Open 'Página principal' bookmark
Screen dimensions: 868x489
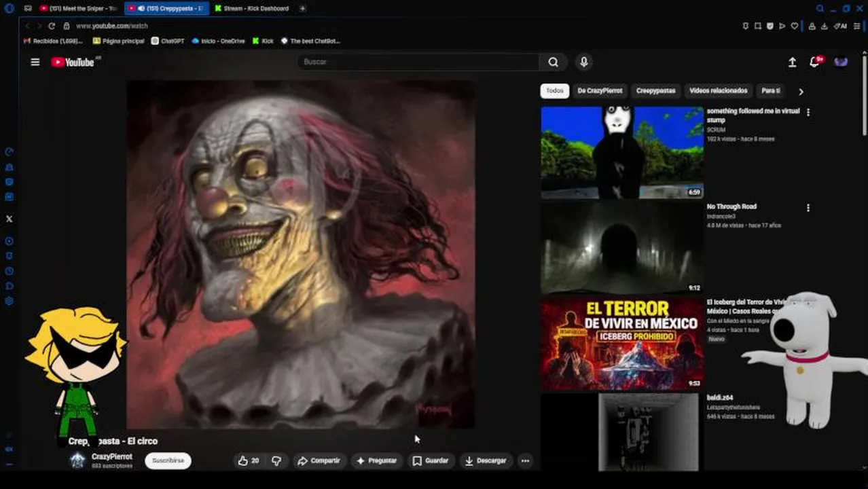(x=119, y=41)
